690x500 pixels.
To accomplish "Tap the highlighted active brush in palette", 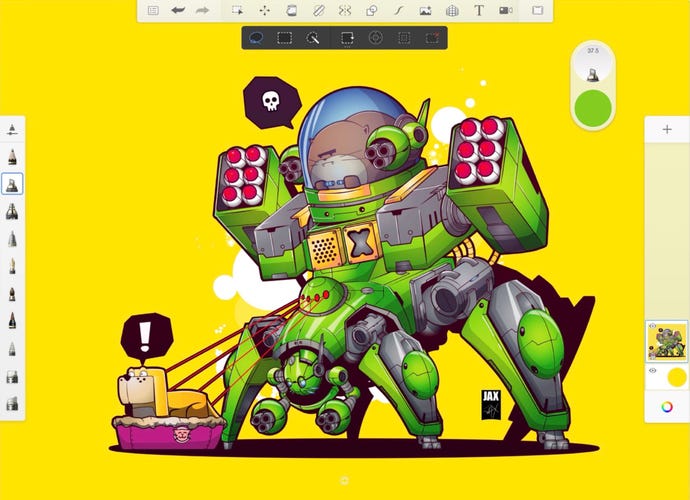I will 12,184.
